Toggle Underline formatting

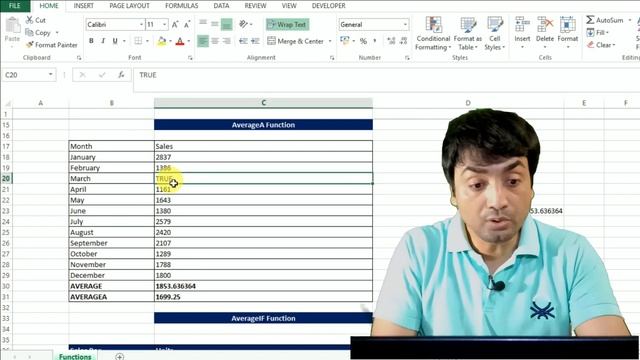tap(115, 41)
